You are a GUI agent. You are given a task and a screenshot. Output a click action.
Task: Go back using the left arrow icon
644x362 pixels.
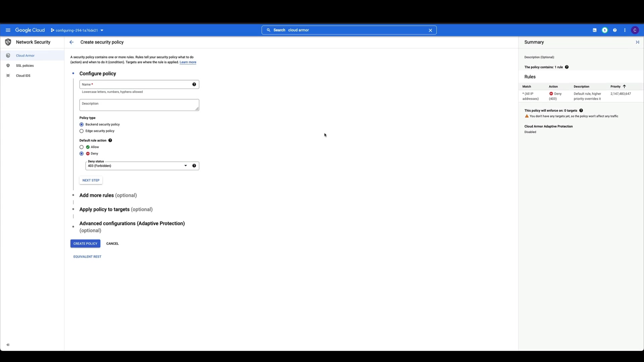click(71, 42)
